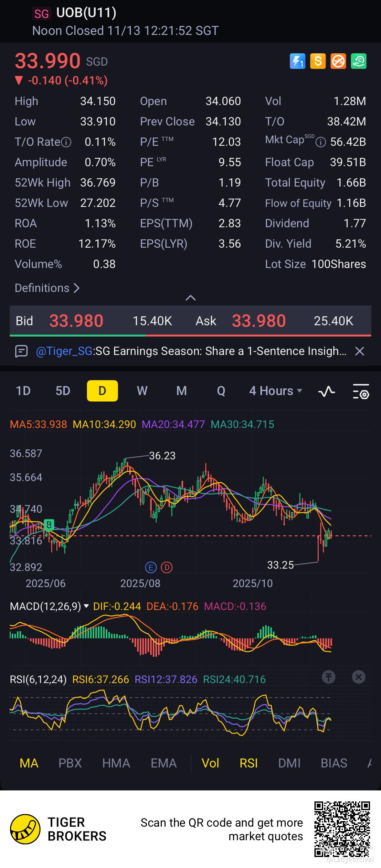Open Mkt Cap info icon
381x868 pixels.
(320, 142)
